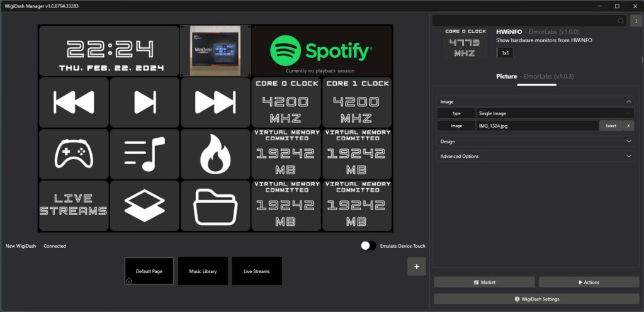Select the picture thumbnail widget on dashboard
The image size is (644, 312).
(x=215, y=50)
